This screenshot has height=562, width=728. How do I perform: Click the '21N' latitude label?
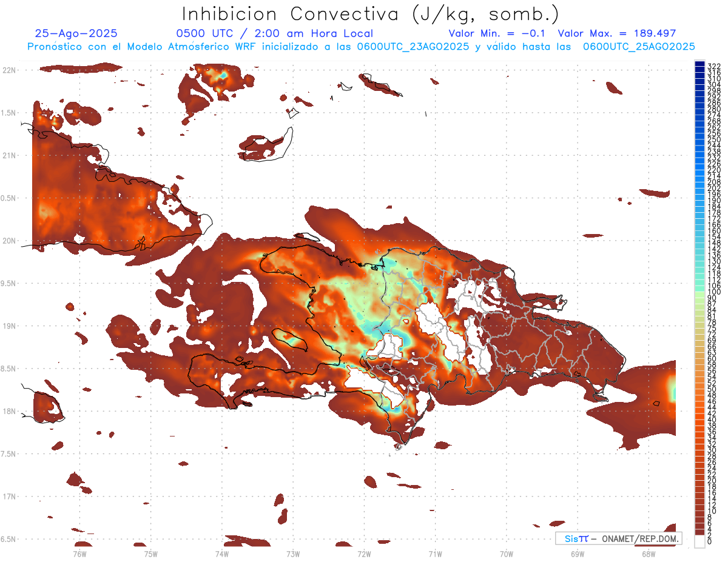pyautogui.click(x=10, y=155)
